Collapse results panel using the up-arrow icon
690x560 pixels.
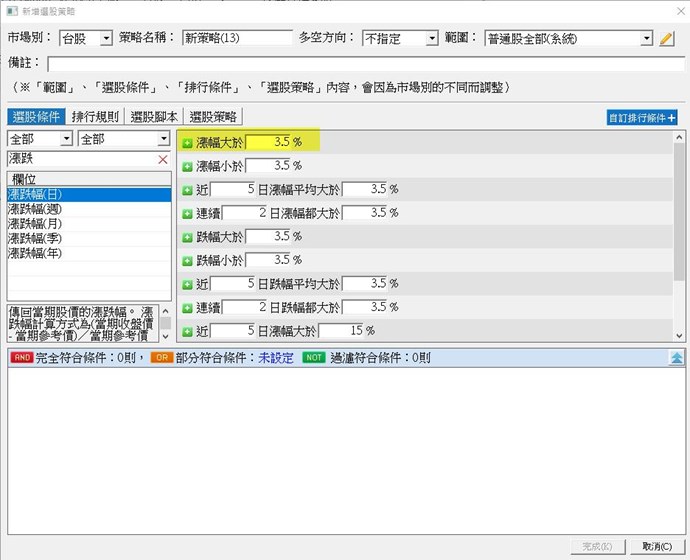[677, 356]
